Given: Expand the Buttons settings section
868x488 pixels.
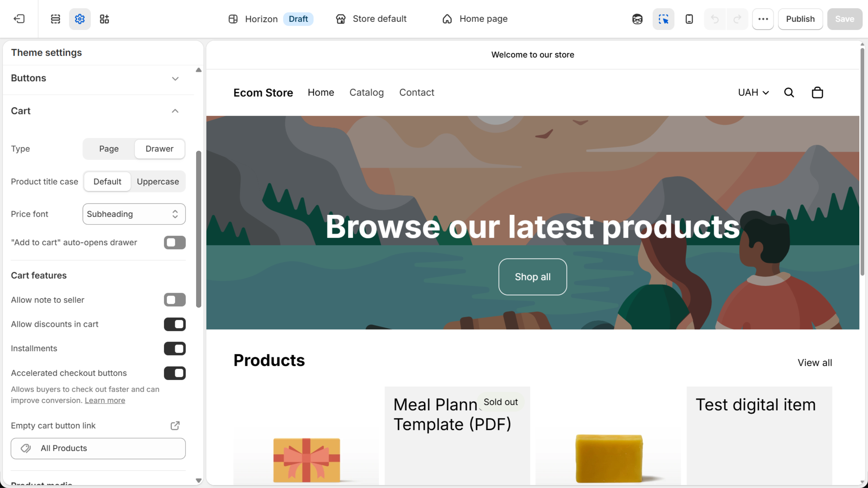Looking at the screenshot, I should [98, 78].
